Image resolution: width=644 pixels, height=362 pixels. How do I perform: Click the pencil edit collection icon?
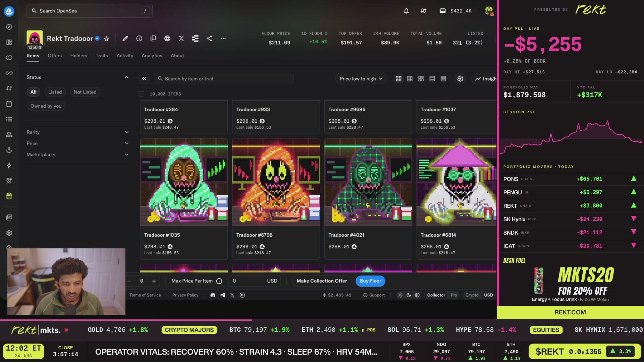click(x=125, y=39)
